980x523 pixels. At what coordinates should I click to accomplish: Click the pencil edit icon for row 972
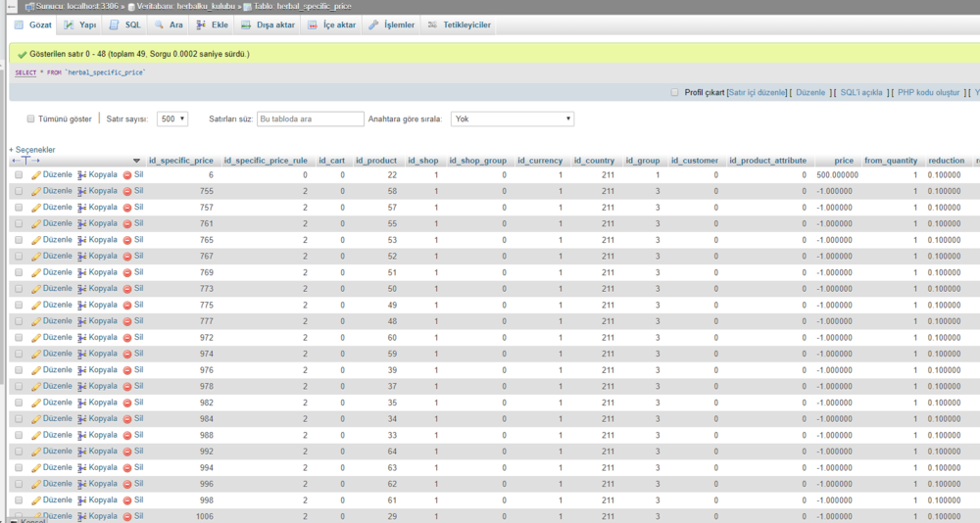coord(36,338)
